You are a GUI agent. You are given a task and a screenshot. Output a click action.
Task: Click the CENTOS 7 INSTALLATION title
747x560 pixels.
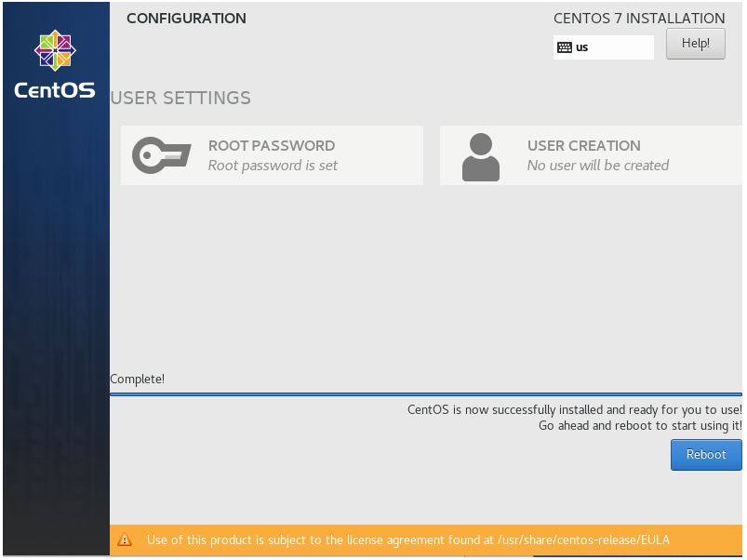click(x=639, y=18)
